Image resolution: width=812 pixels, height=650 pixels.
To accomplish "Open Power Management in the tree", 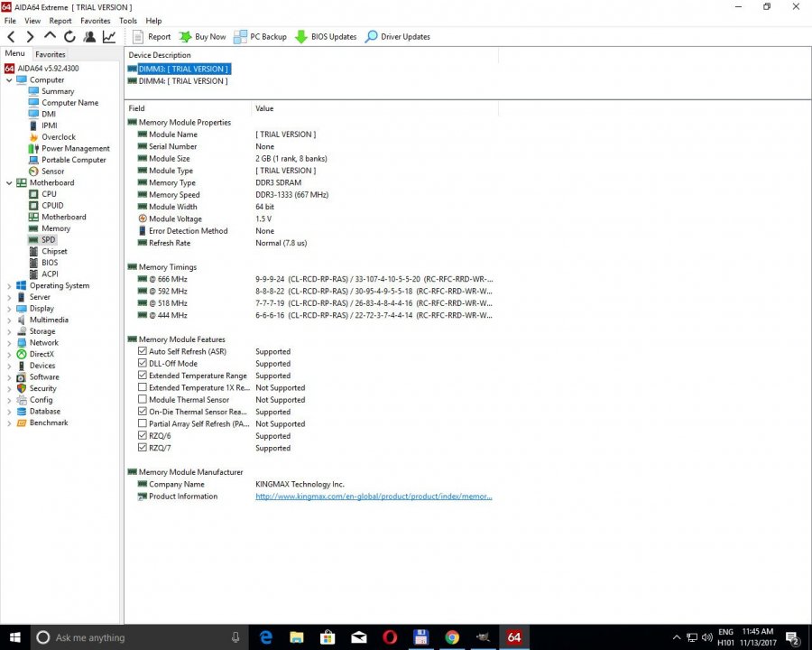I will tap(76, 148).
